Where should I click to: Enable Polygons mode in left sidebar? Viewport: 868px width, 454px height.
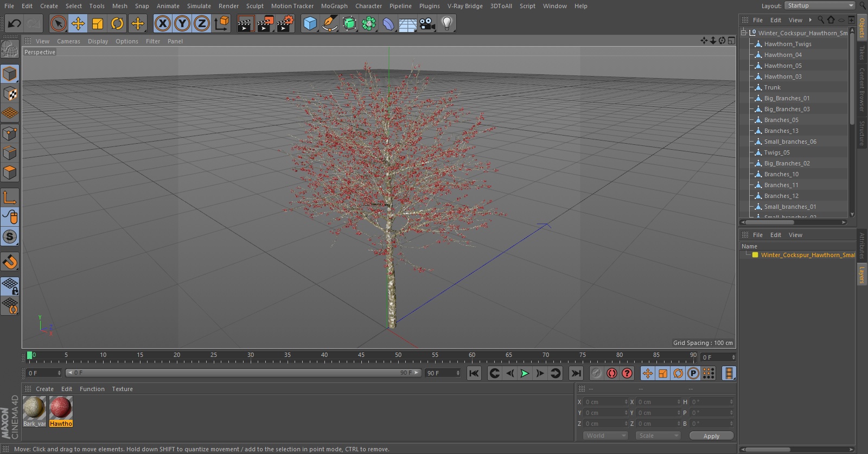tap(10, 173)
